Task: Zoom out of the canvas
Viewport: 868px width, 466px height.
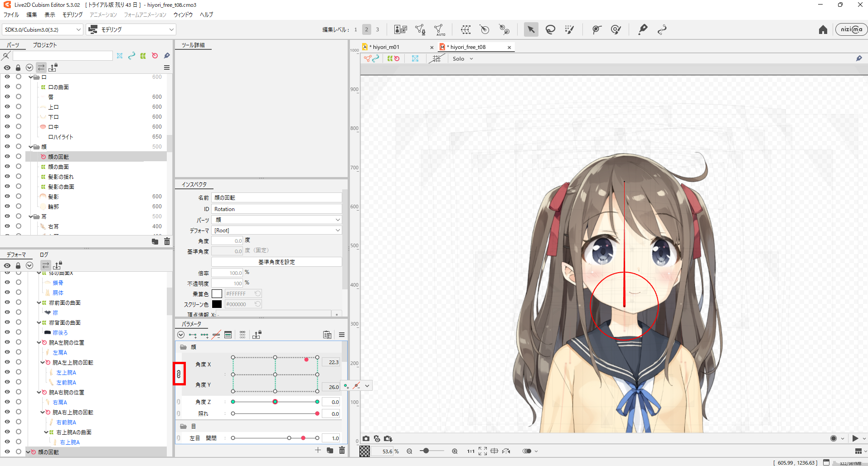Action: [409, 451]
